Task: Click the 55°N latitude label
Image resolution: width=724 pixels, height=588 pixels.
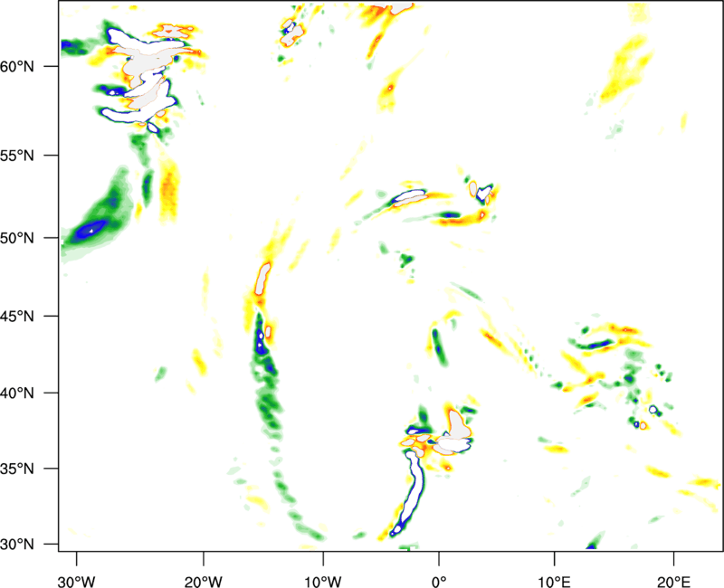Action: [x=17, y=155]
